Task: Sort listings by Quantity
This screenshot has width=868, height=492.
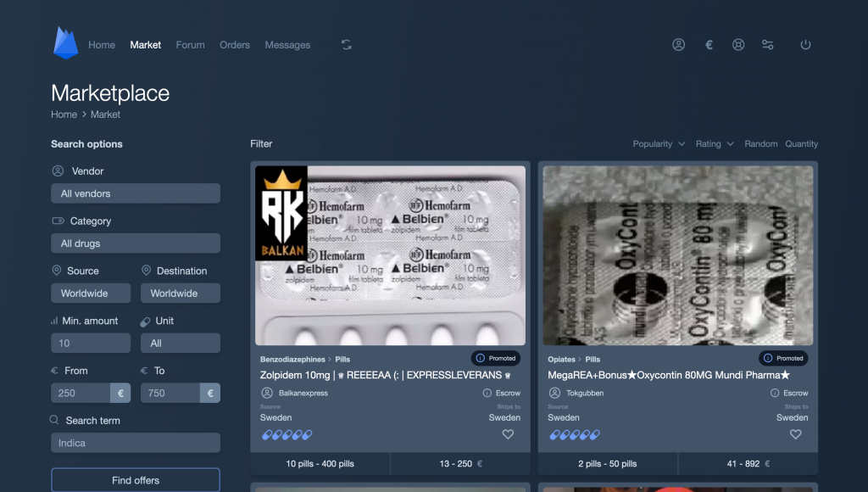Action: click(802, 144)
